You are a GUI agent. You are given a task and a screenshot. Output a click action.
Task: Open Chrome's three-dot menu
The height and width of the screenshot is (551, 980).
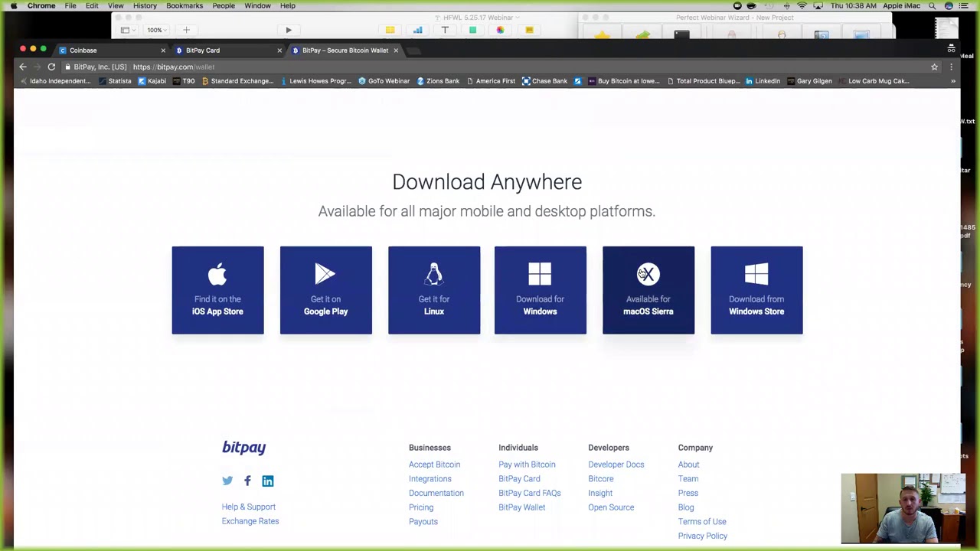(x=951, y=67)
